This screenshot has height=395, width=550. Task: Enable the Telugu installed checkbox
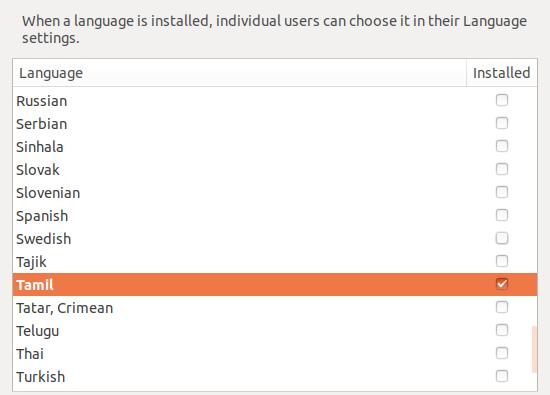[502, 330]
